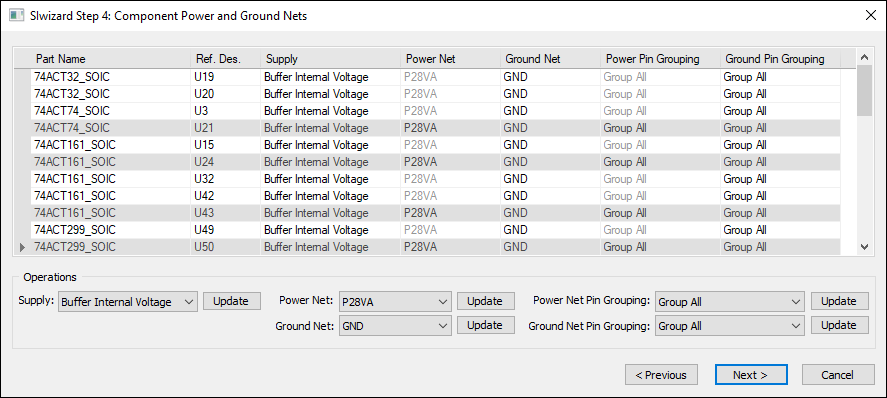This screenshot has height=398, width=887.
Task: Click Update button next to Supply
Action: click(x=231, y=301)
